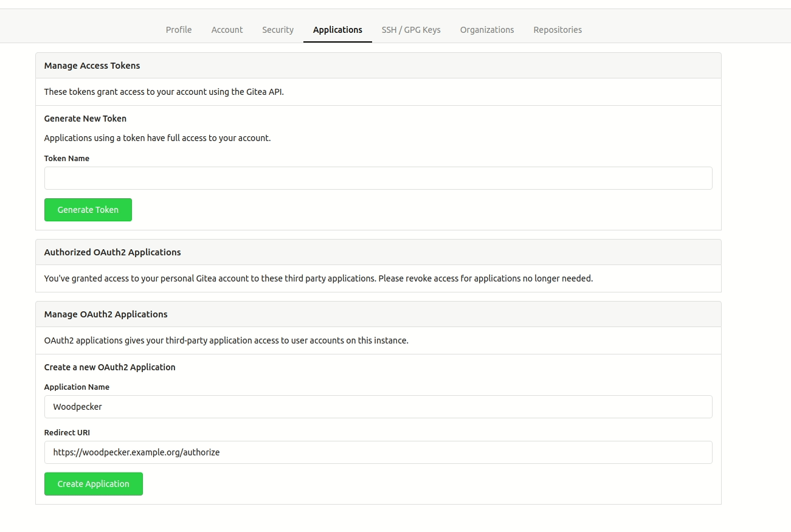Click the Authorized OAuth2 Applications header
The height and width of the screenshot is (532, 791).
click(x=112, y=252)
